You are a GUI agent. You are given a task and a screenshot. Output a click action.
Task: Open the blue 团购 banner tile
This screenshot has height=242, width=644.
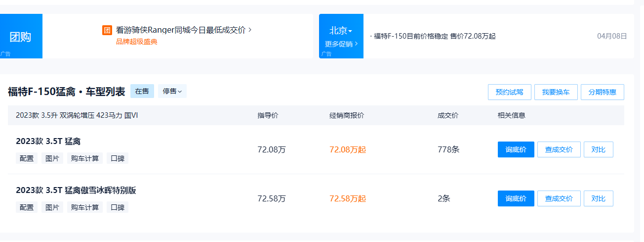[21, 37]
